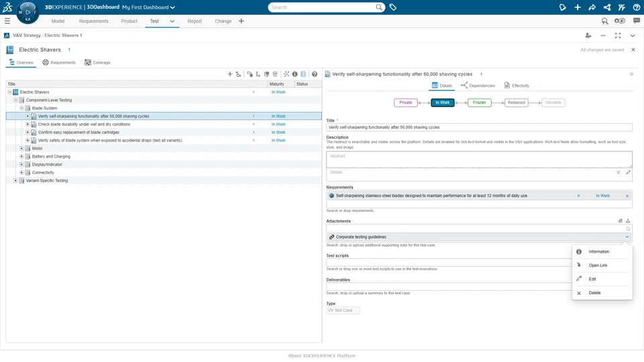Click the expand-filter icon next to plus in tree toolbar
Screen dimensions: 644x362
pyautogui.click(x=239, y=74)
